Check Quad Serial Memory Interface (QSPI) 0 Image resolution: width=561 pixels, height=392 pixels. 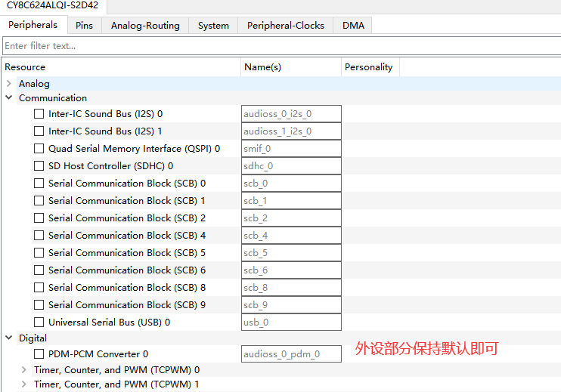39,149
